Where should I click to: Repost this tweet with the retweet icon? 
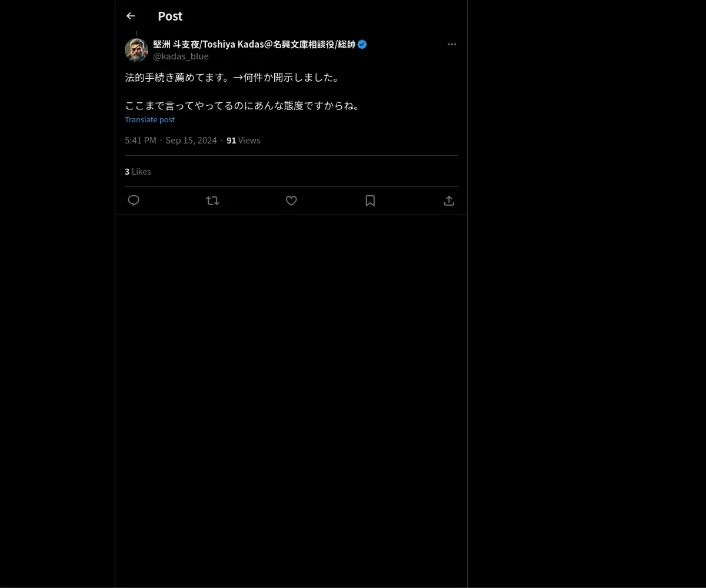[x=212, y=201]
